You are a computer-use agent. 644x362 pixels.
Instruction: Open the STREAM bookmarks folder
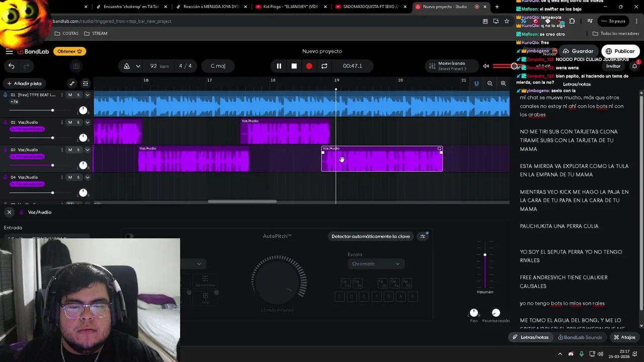tap(96, 33)
